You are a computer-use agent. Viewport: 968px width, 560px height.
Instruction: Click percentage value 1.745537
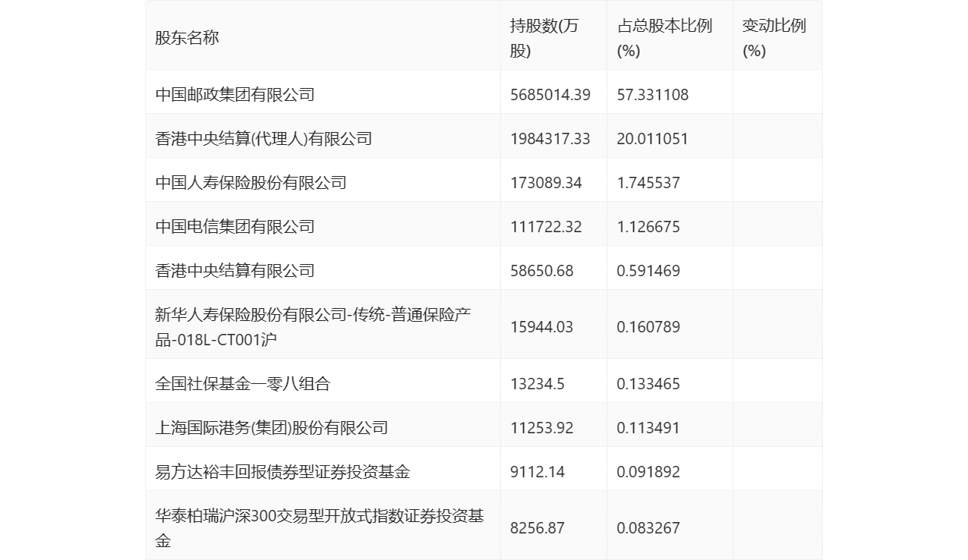pyautogui.click(x=648, y=183)
